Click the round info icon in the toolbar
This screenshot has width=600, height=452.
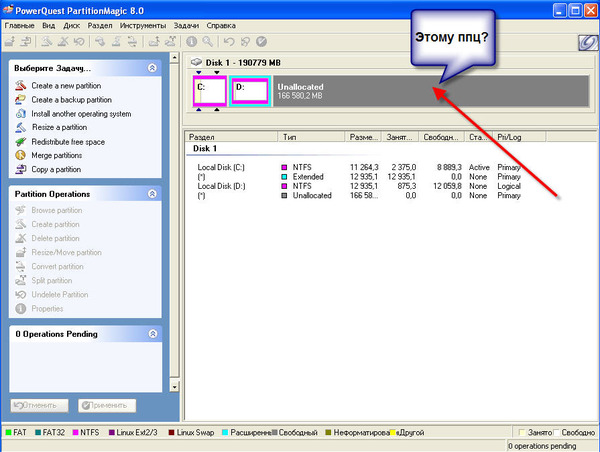tap(192, 41)
